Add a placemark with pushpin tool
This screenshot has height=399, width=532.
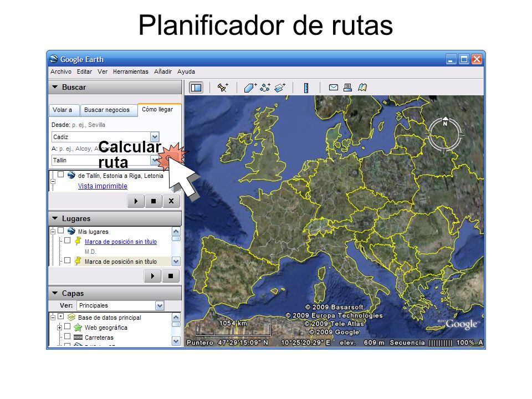(223, 88)
